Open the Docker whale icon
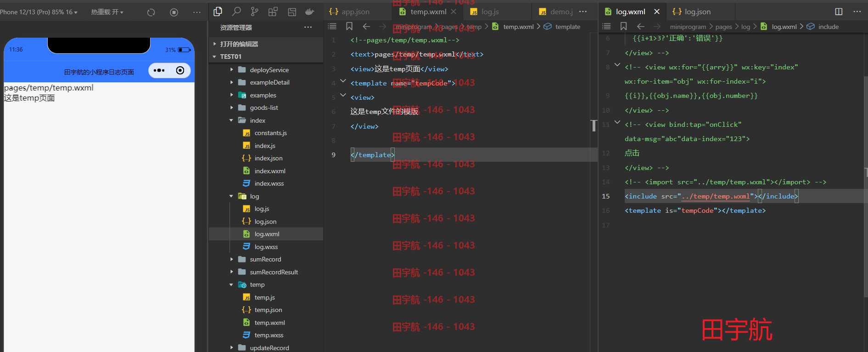868x352 pixels. 310,12
